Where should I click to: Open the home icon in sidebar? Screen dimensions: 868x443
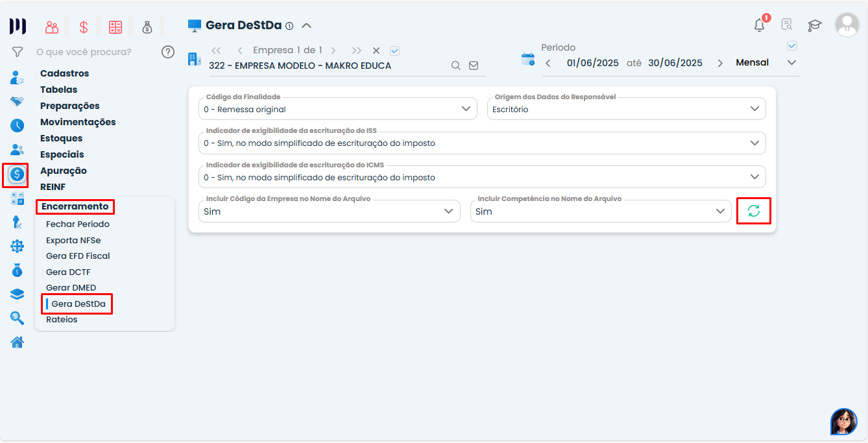pos(17,342)
